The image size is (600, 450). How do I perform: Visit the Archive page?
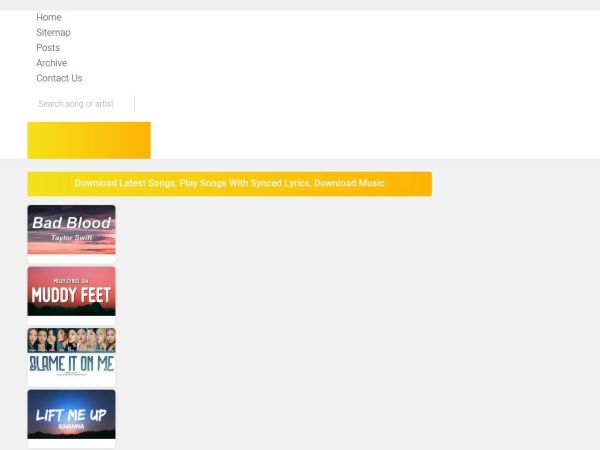pos(52,63)
